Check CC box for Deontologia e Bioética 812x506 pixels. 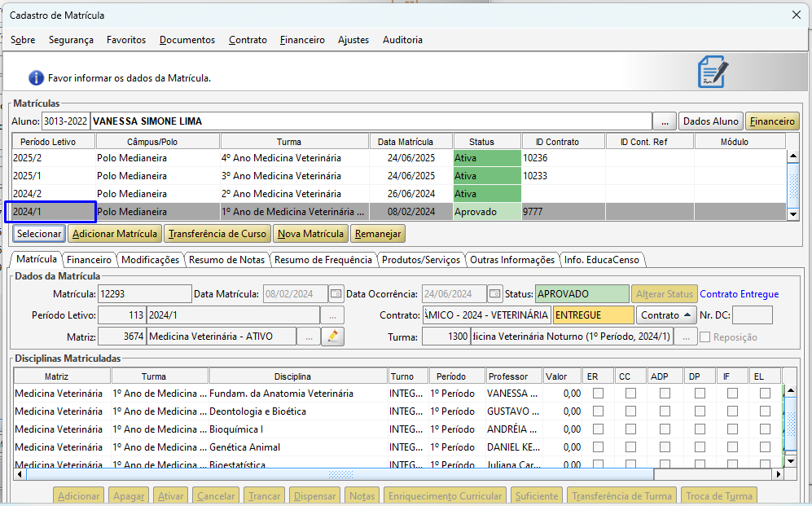pyautogui.click(x=630, y=411)
